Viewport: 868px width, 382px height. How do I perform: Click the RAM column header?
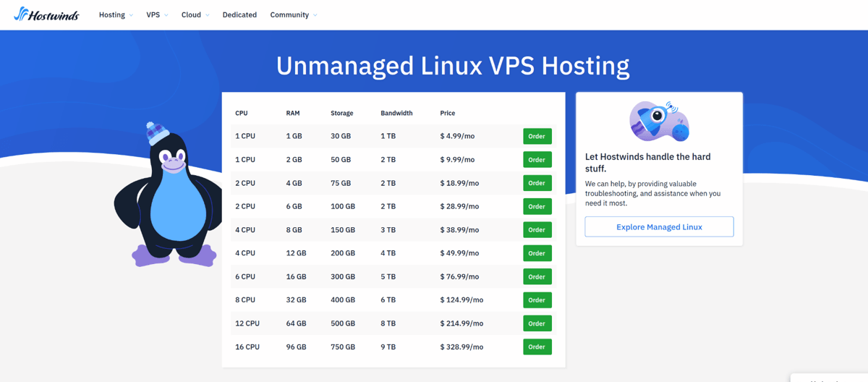coord(293,113)
